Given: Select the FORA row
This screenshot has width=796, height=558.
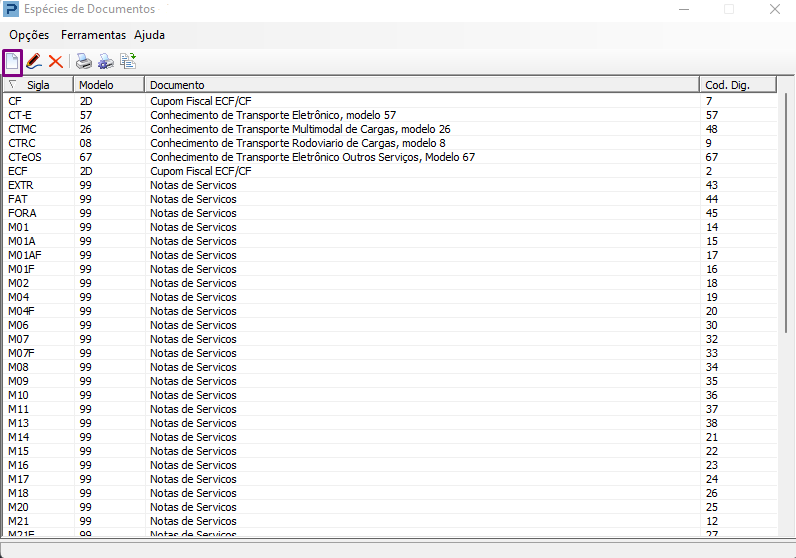Looking at the screenshot, I should click(390, 213).
